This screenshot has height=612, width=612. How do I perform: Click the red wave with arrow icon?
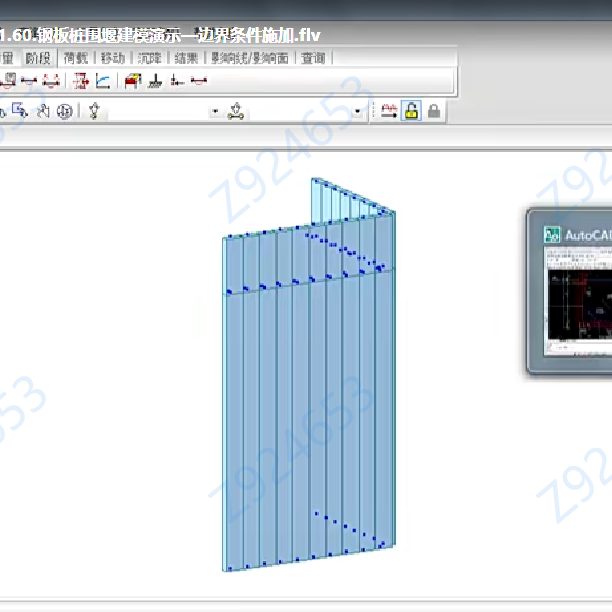pos(389,111)
